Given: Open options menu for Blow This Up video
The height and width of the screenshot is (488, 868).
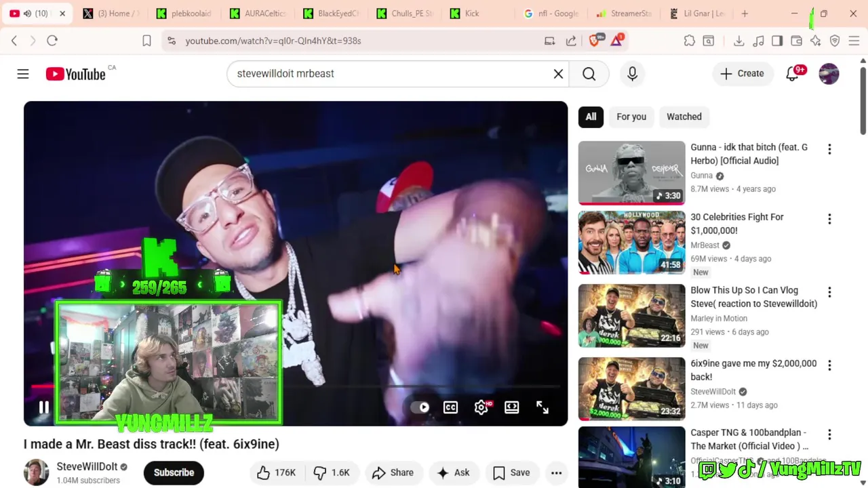Looking at the screenshot, I should point(829,292).
